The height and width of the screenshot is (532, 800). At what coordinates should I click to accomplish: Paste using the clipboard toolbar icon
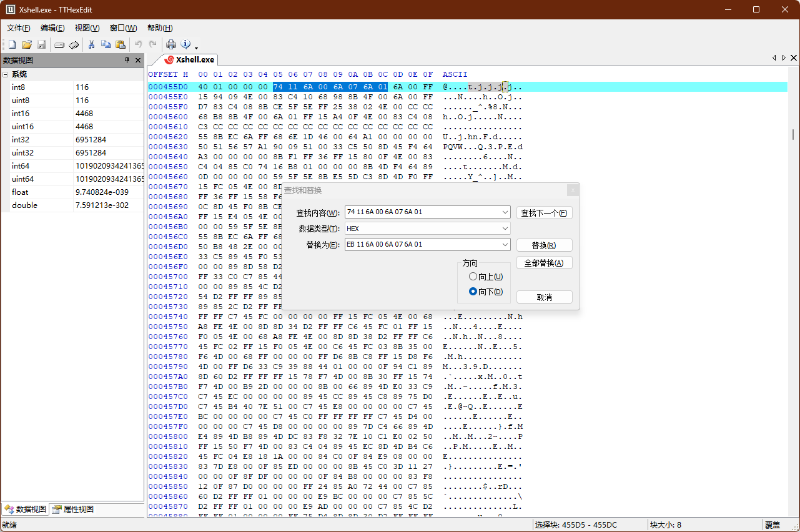pyautogui.click(x=121, y=44)
